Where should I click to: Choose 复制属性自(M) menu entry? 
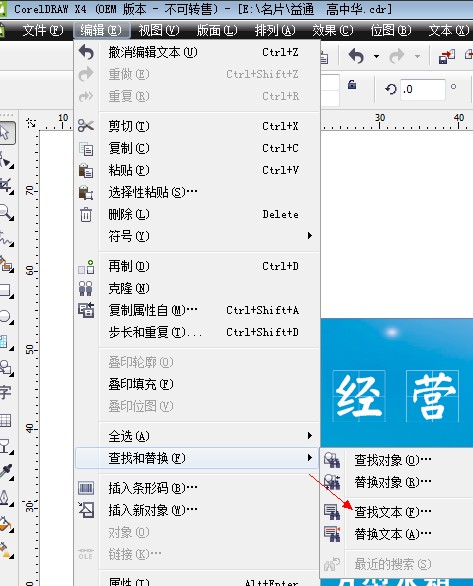click(x=198, y=310)
